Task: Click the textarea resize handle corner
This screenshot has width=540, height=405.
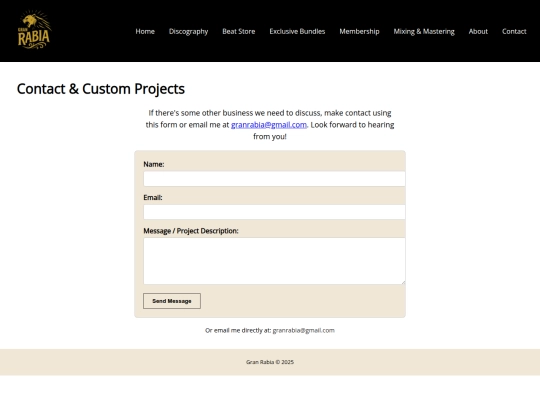Action: click(x=403, y=282)
